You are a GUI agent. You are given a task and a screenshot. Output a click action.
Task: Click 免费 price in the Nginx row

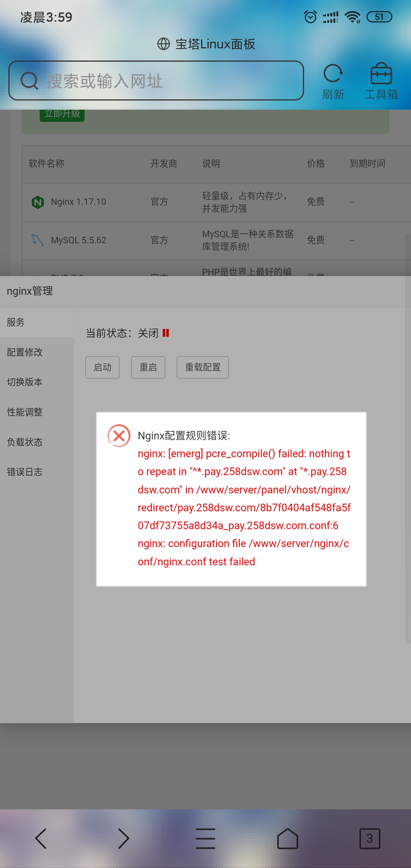(316, 202)
